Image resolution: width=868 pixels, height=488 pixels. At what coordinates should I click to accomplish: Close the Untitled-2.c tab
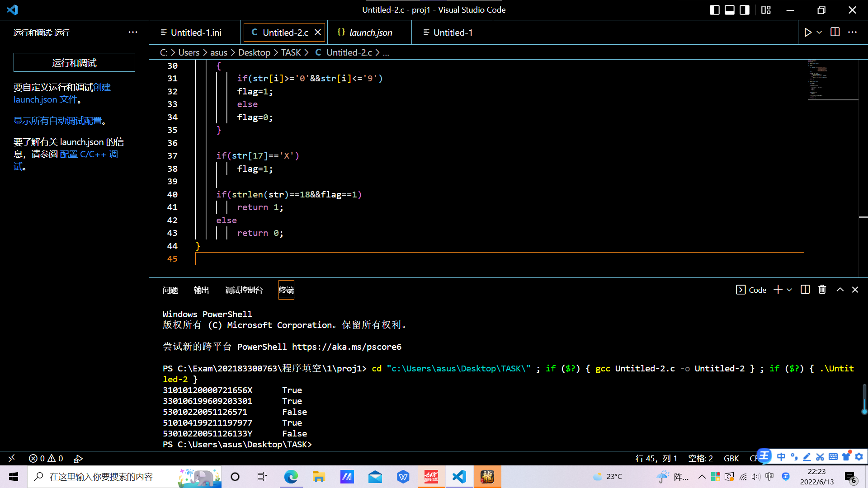(318, 33)
